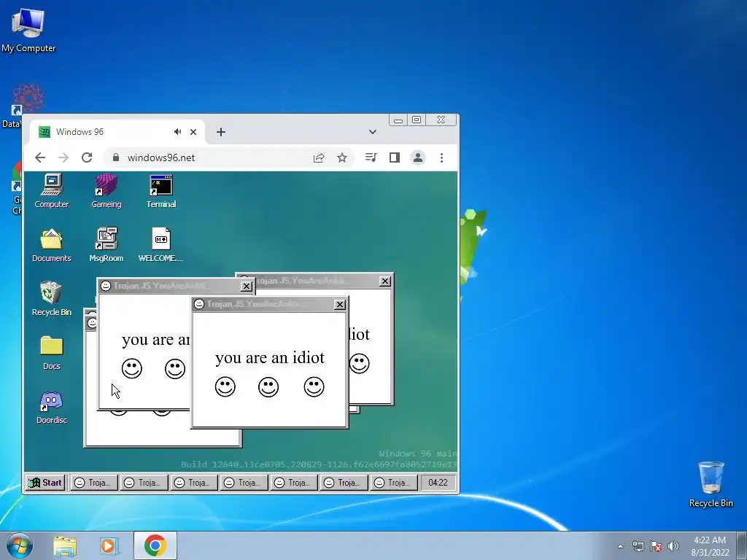Launch the Terminal desktop icon
This screenshot has width=747, height=560.
[x=161, y=192]
